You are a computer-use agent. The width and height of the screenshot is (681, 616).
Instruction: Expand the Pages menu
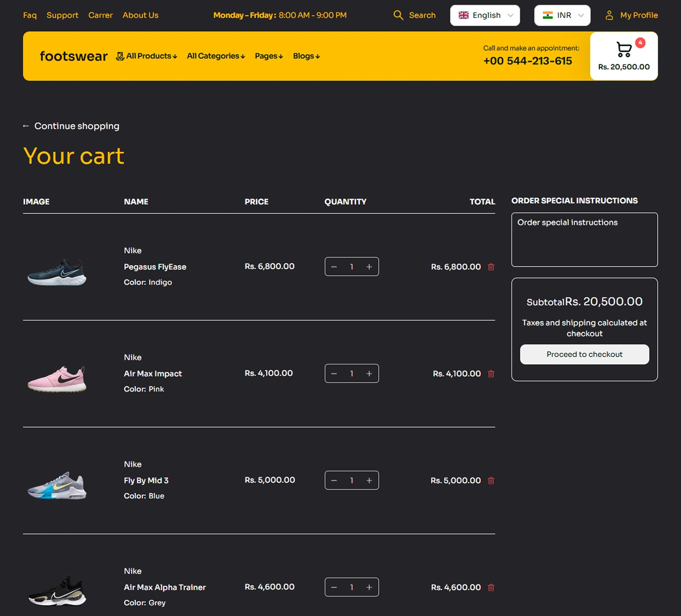[x=269, y=56]
